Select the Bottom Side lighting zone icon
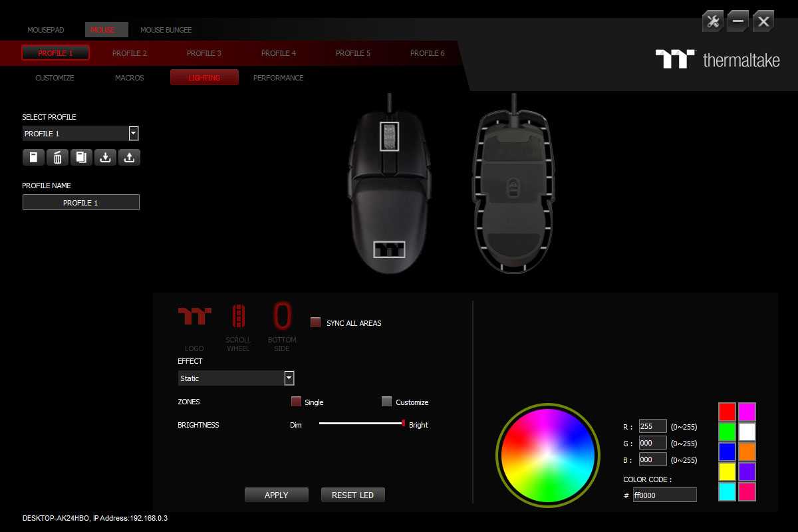 click(282, 316)
